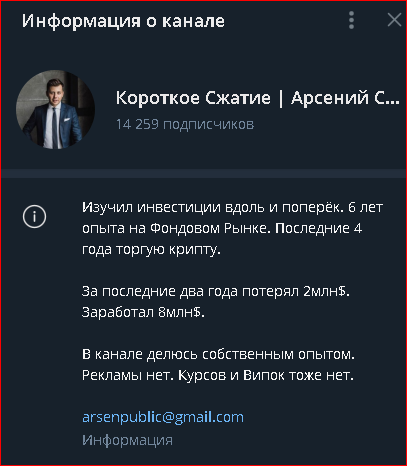This screenshot has height=466, width=407.
Task: Click the text Заработал 8млн$
Action: tap(143, 312)
